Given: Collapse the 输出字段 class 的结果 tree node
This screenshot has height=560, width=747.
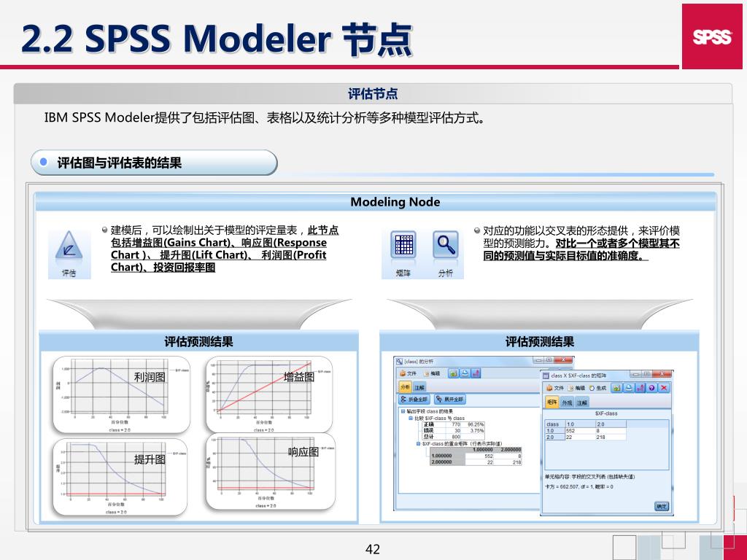Looking at the screenshot, I should pyautogui.click(x=403, y=411).
